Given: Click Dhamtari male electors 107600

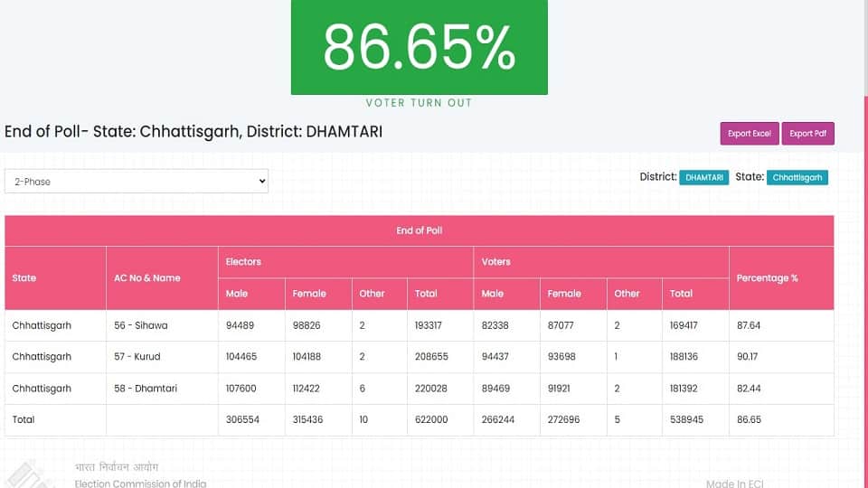Looking at the screenshot, I should [x=241, y=389].
